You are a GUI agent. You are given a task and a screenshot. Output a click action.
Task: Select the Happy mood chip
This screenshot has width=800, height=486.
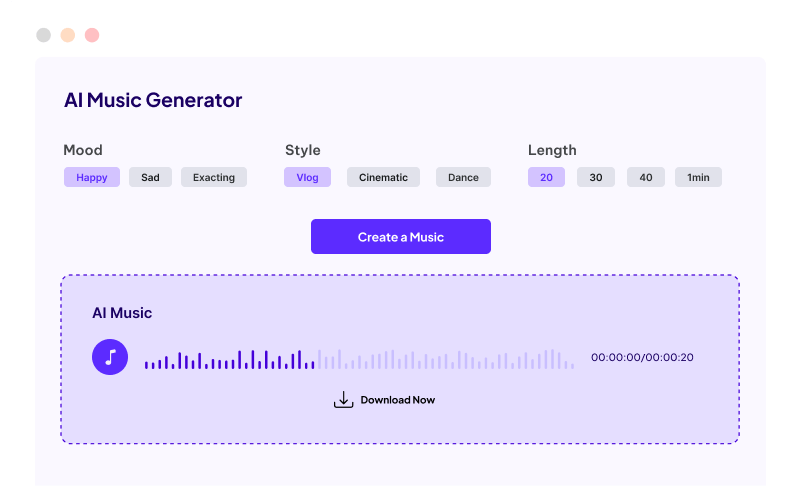(92, 178)
